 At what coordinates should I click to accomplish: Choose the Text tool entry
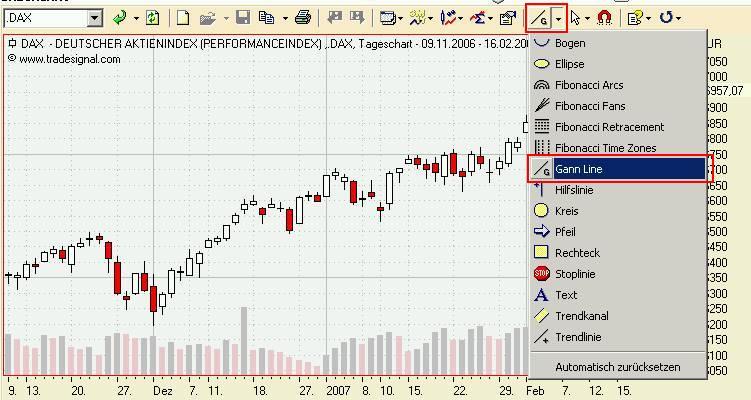click(617, 295)
